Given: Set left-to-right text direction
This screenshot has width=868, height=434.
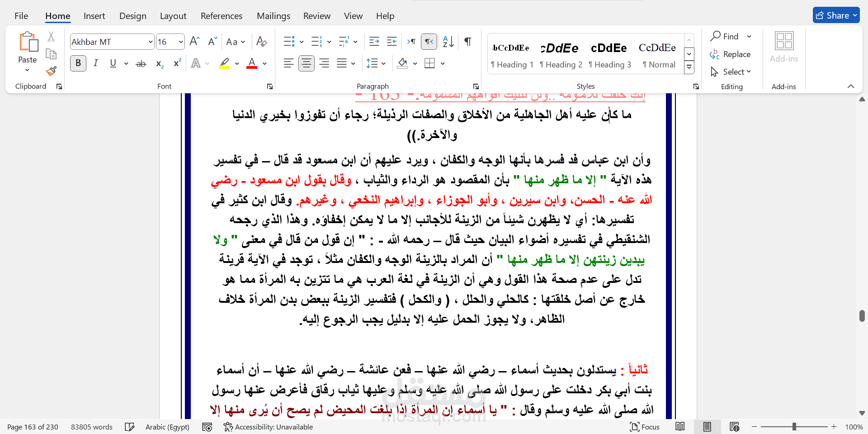Looking at the screenshot, I should (411, 42).
